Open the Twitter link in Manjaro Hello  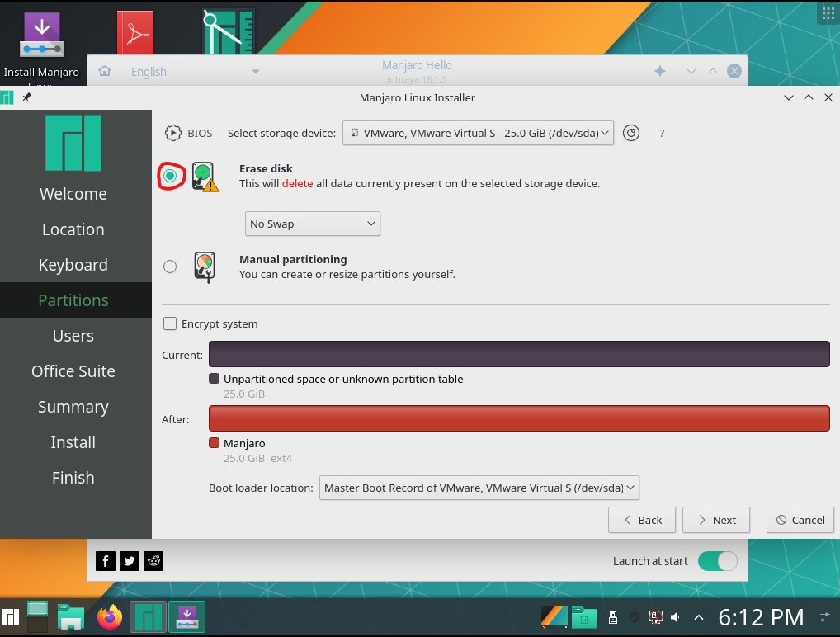pyautogui.click(x=129, y=561)
